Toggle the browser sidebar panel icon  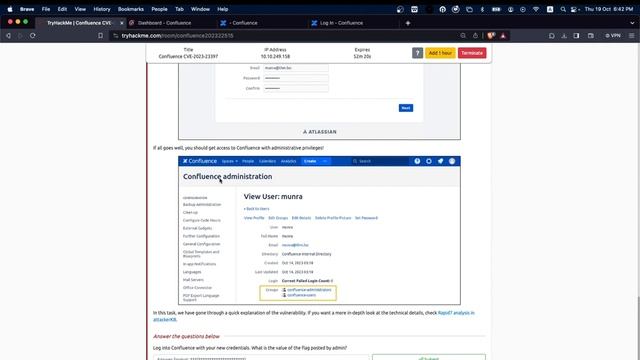(x=576, y=36)
